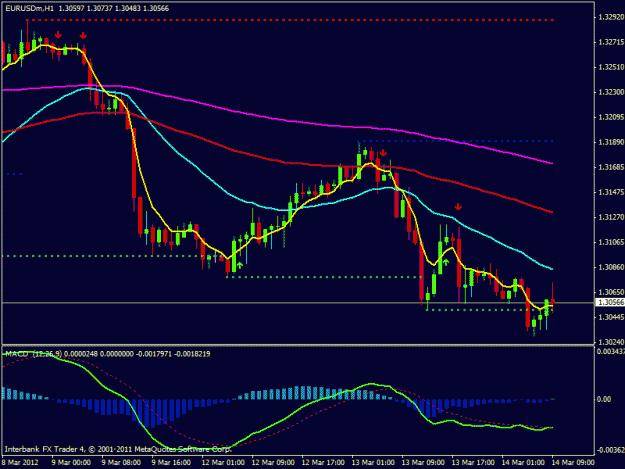Click the 1.31890 price axis label
The height and width of the screenshot is (469, 625).
tap(611, 142)
